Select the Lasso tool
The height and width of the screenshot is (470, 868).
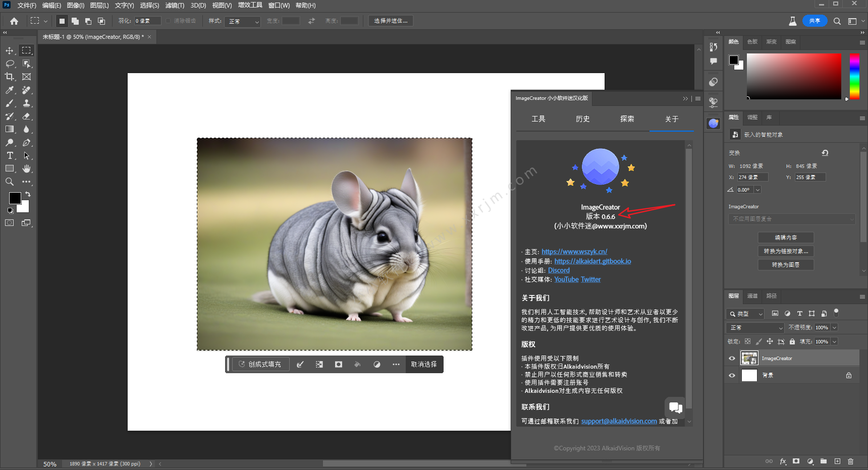pos(10,64)
